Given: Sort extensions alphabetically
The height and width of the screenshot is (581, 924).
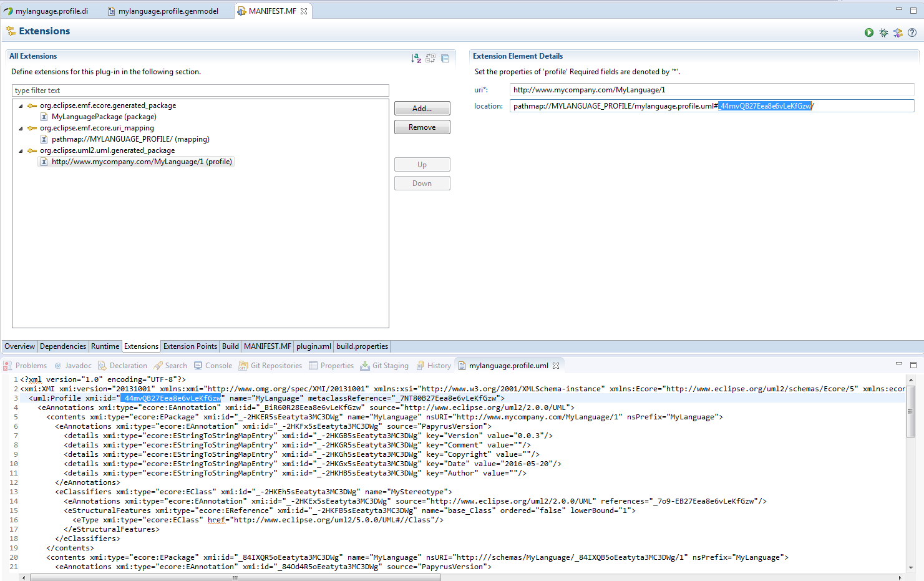Looking at the screenshot, I should pyautogui.click(x=416, y=58).
